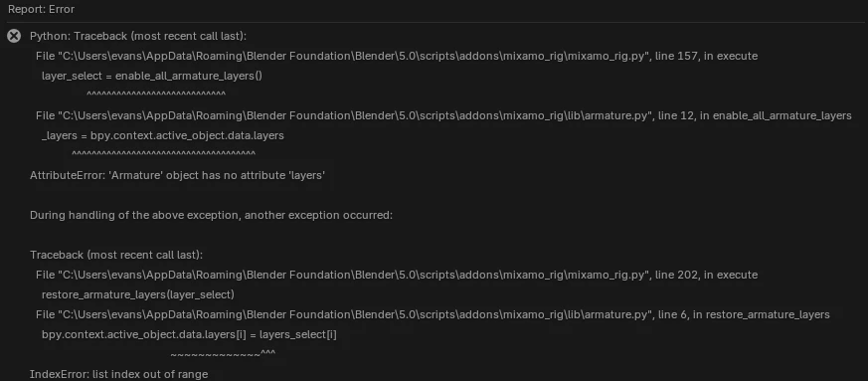
Task: Click the second 'Traceback (most recent call last):' line
Action: point(116,255)
